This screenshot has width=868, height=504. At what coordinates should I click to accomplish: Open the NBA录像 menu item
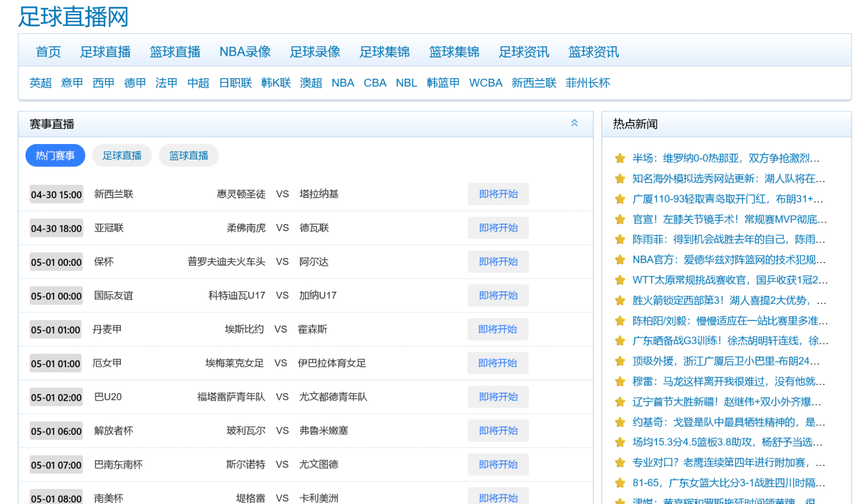245,52
